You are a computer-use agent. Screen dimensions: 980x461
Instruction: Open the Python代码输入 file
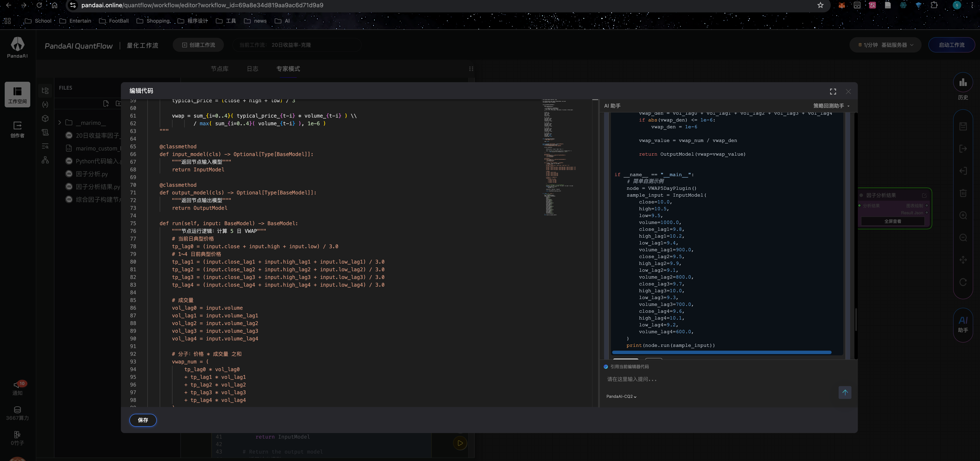click(98, 161)
